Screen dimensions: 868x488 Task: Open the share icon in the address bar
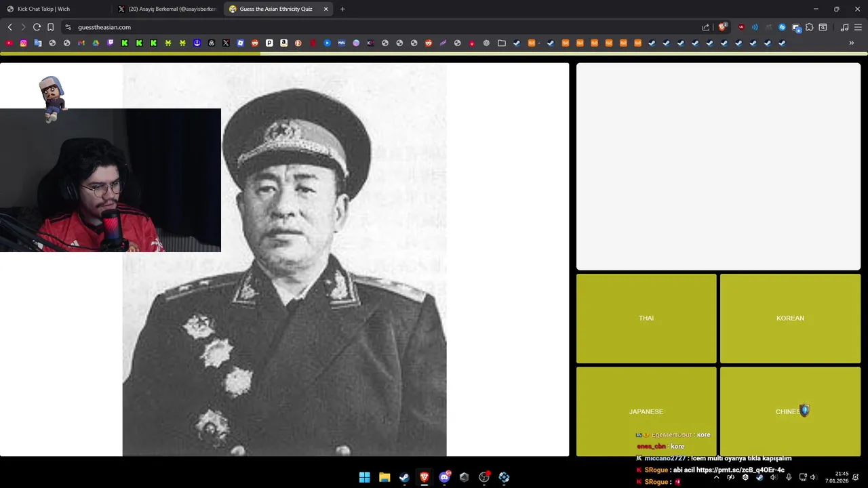click(705, 27)
